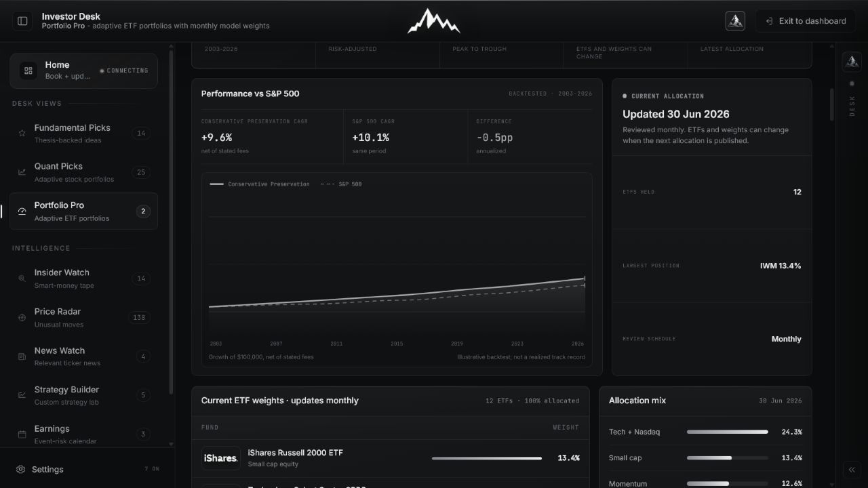Click the iShares fund logo
The width and height of the screenshot is (868, 488).
221,458
